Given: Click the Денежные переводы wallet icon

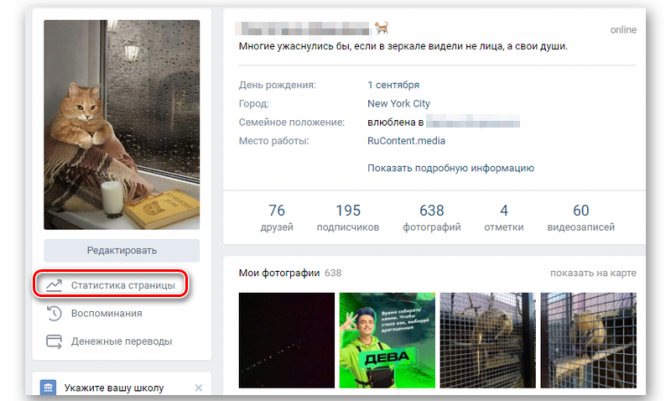Looking at the screenshot, I should [54, 342].
